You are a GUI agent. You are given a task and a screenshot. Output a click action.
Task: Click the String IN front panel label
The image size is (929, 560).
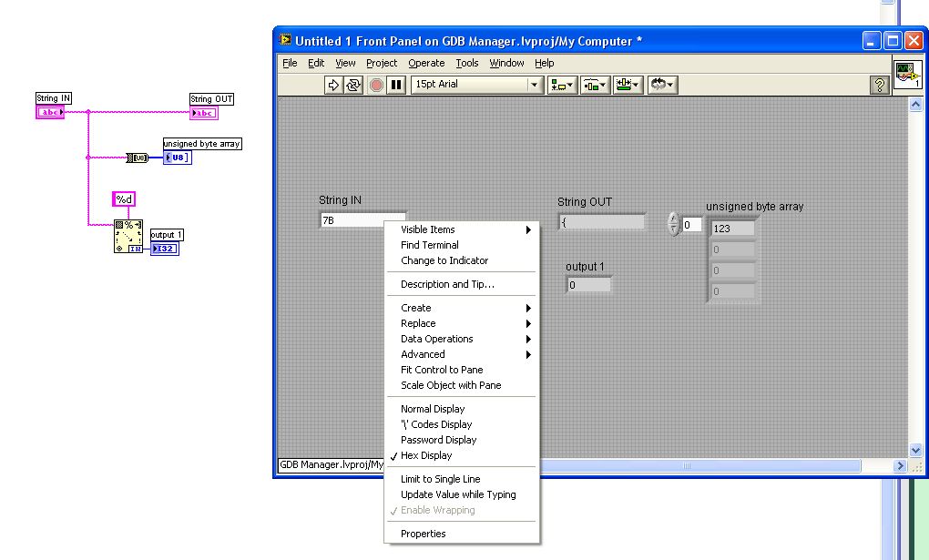pyautogui.click(x=340, y=199)
